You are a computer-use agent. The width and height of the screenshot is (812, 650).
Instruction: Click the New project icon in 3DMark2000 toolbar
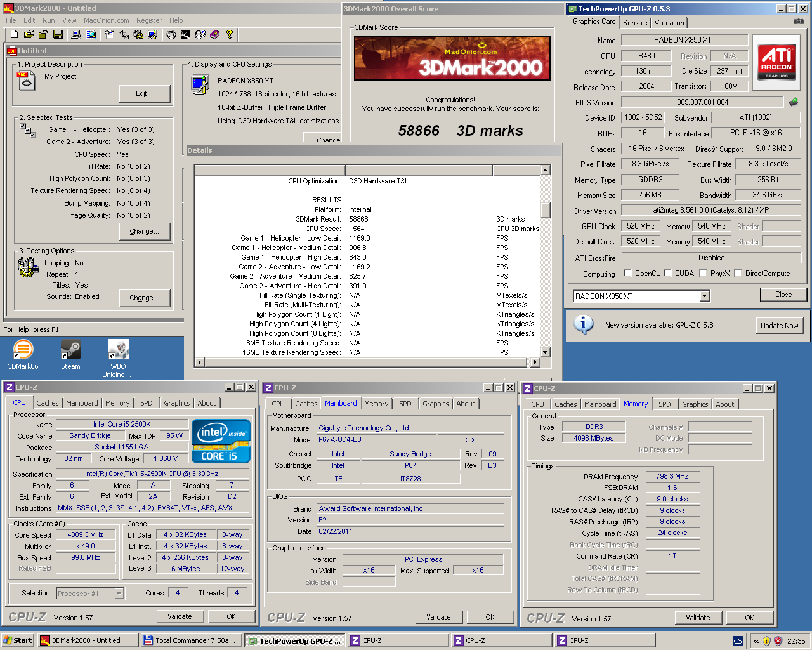[x=14, y=34]
